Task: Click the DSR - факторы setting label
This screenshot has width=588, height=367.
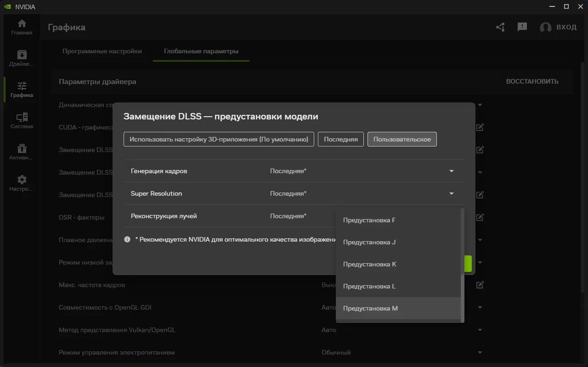Action: pos(82,217)
